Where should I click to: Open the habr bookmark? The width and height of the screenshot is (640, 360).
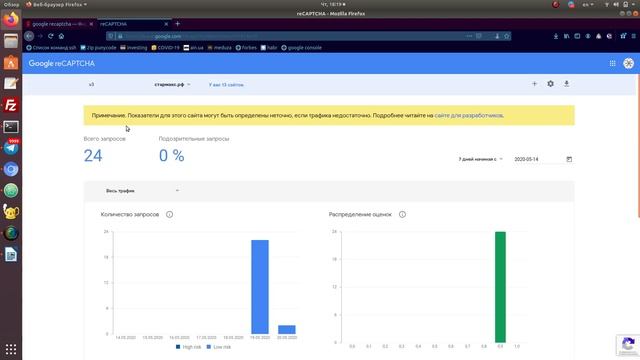pyautogui.click(x=269, y=48)
